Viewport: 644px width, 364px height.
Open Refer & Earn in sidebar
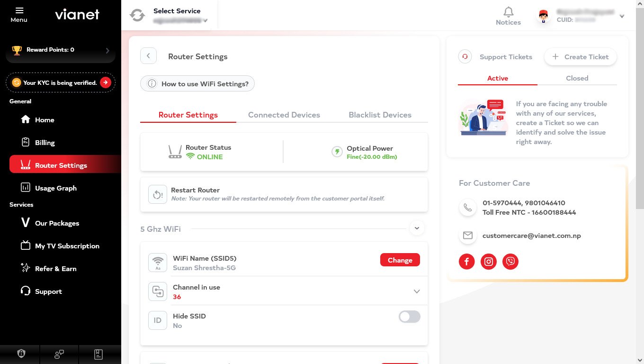(65, 269)
